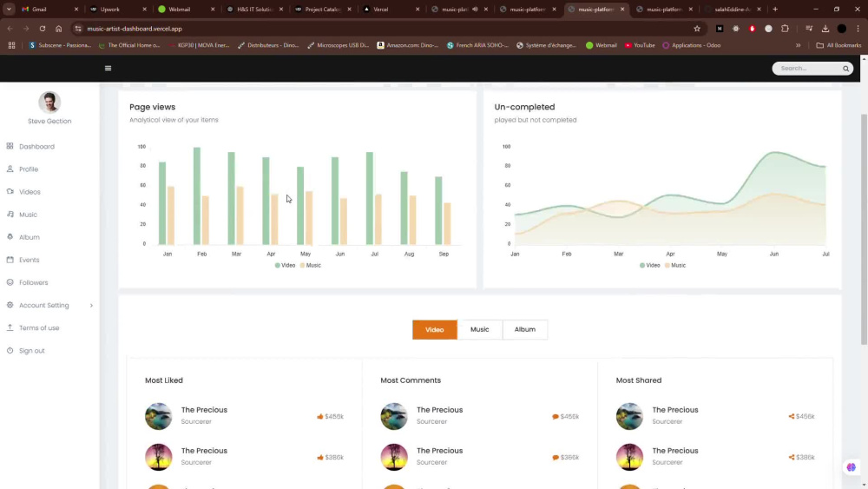Go to browser home icon
The height and width of the screenshot is (489, 868).
tap(59, 29)
